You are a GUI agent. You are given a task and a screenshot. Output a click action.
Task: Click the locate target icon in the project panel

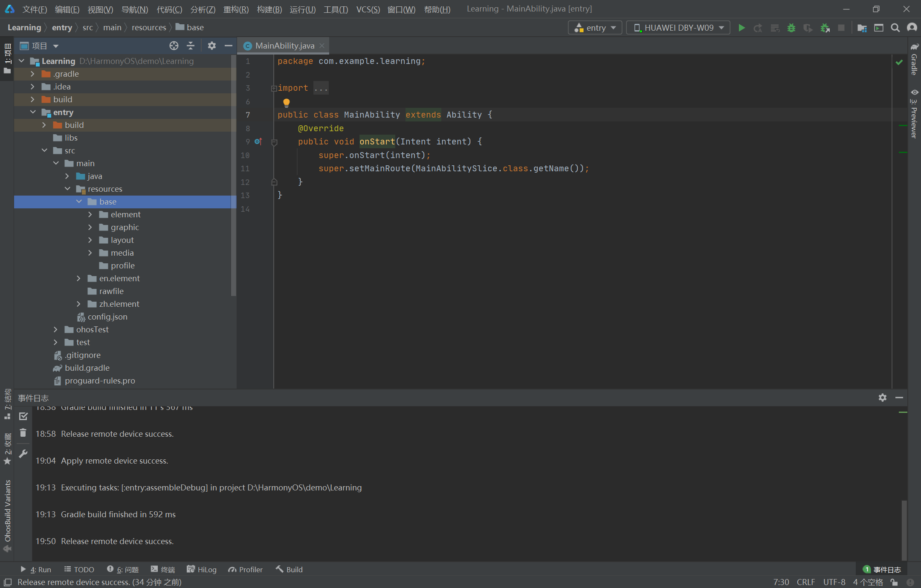tap(174, 46)
